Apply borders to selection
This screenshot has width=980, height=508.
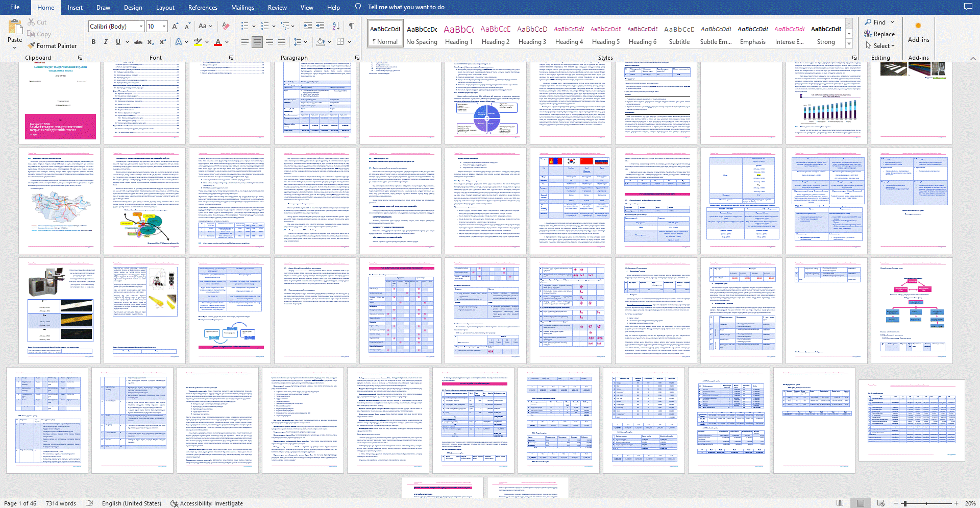[340, 42]
